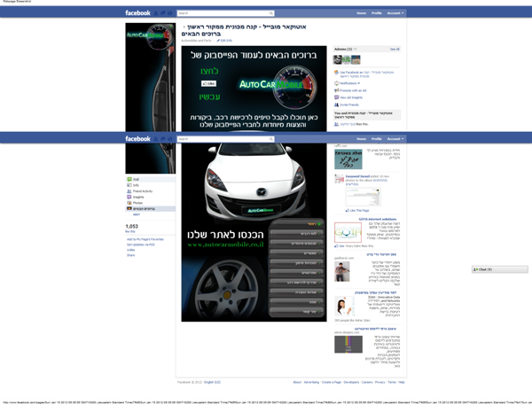Click the alona-designs rainbow ad image
The image size is (532, 404).
pos(348,345)
